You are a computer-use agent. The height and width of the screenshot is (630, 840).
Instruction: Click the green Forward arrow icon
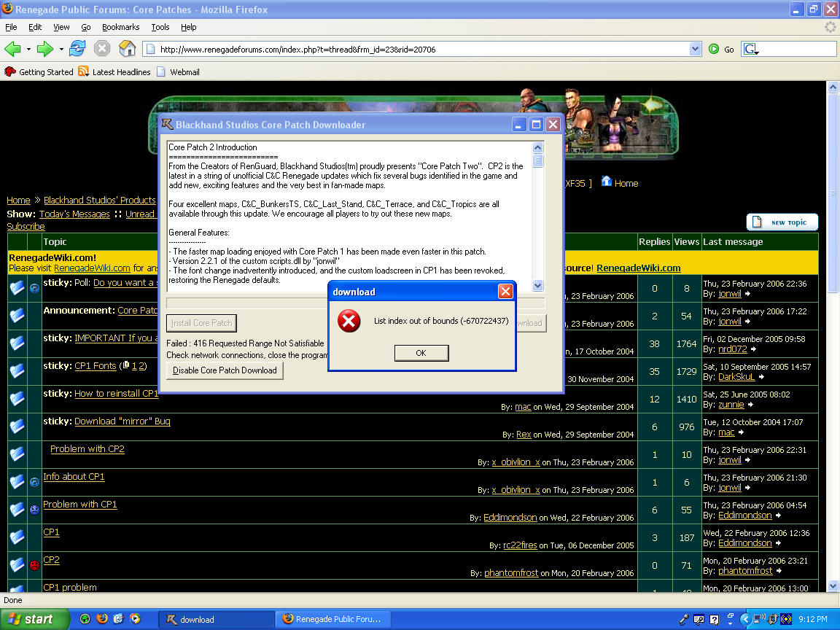coord(45,49)
